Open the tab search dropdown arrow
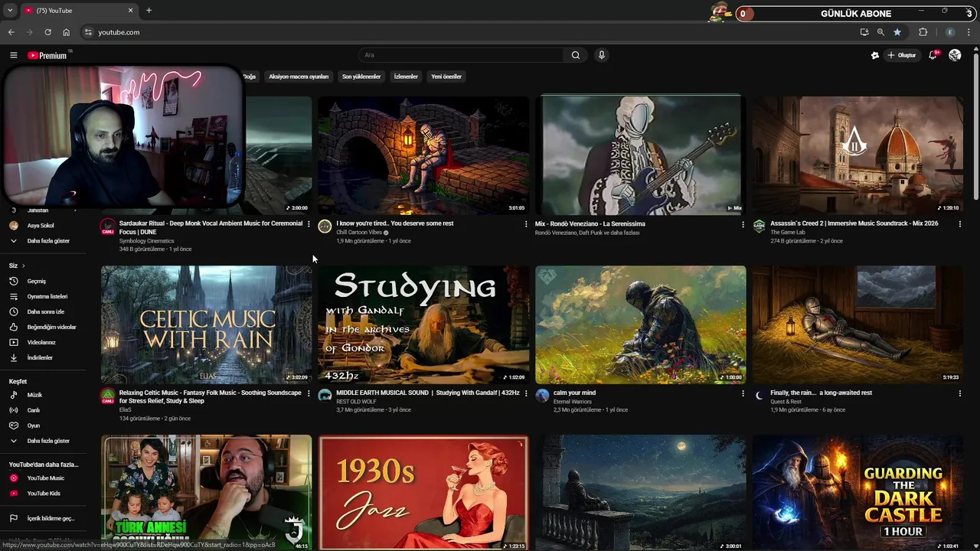This screenshot has height=551, width=980. [x=10, y=11]
